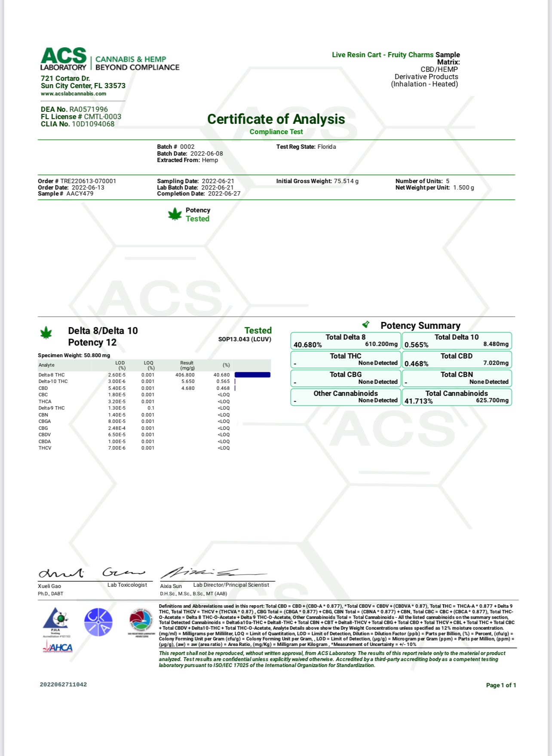
Task: Click the Total CBD summary box
Action: (457, 359)
